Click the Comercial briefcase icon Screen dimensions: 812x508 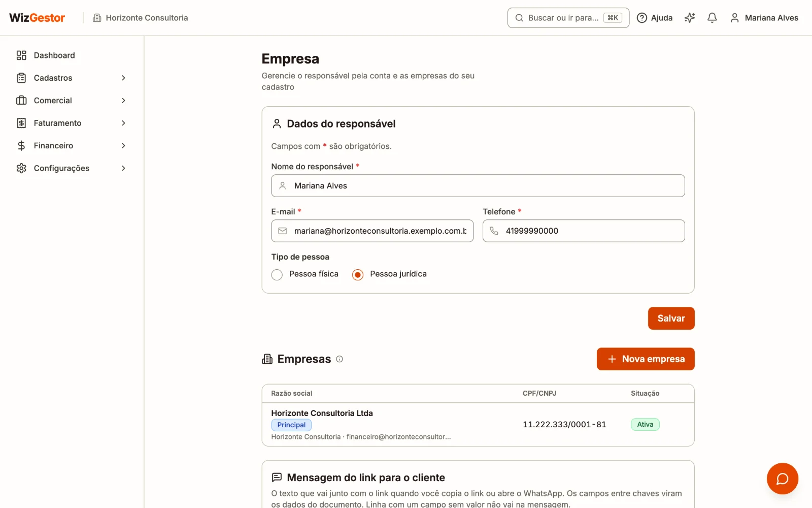[21, 101]
